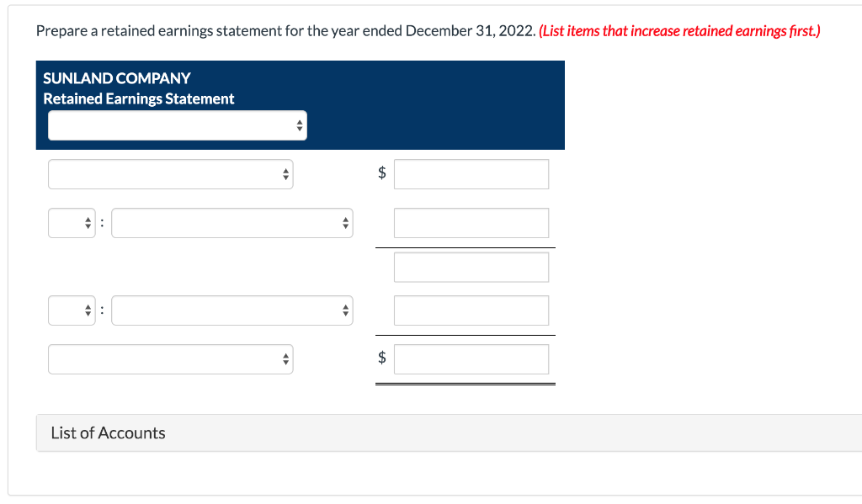Click the stepper arrows on the final row dropdown
The width and height of the screenshot is (862, 504).
[286, 358]
